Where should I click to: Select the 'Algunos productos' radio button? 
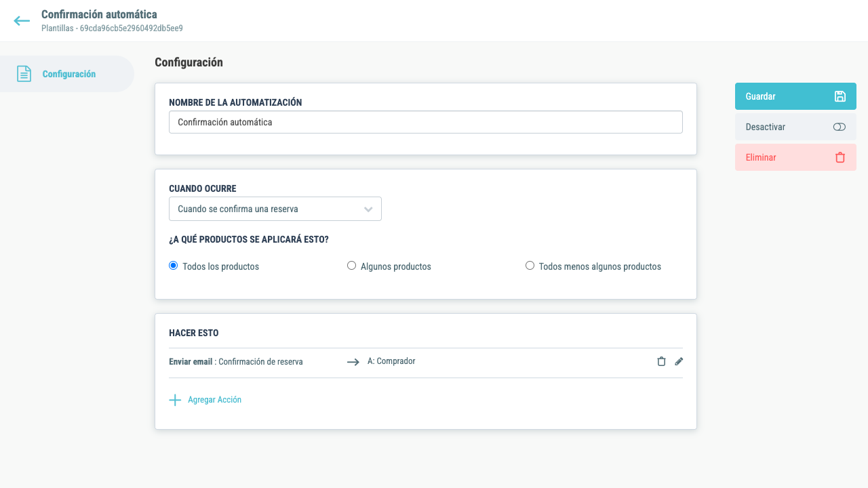[351, 266]
